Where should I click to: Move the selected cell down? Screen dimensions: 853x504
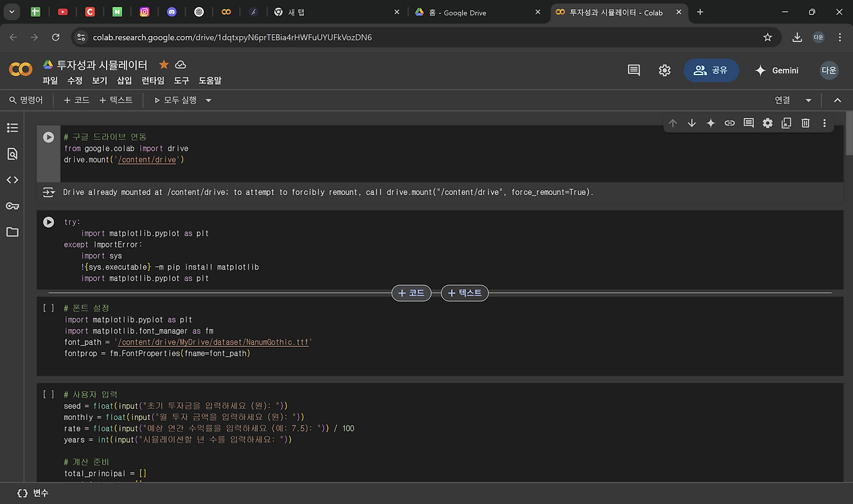(x=692, y=123)
